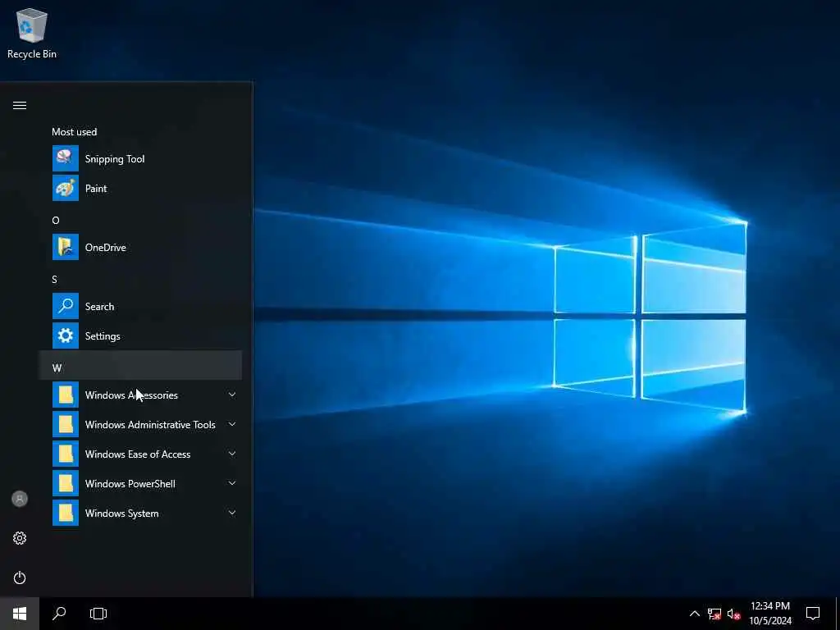The image size is (840, 630).
Task: Click the Windows Start button on taskbar
Action: [20, 614]
